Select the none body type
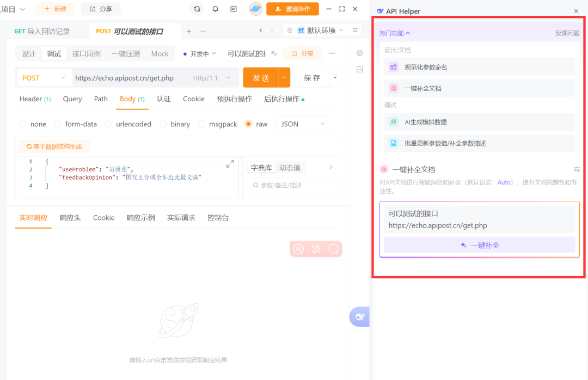The width and height of the screenshot is (588, 380). point(33,124)
